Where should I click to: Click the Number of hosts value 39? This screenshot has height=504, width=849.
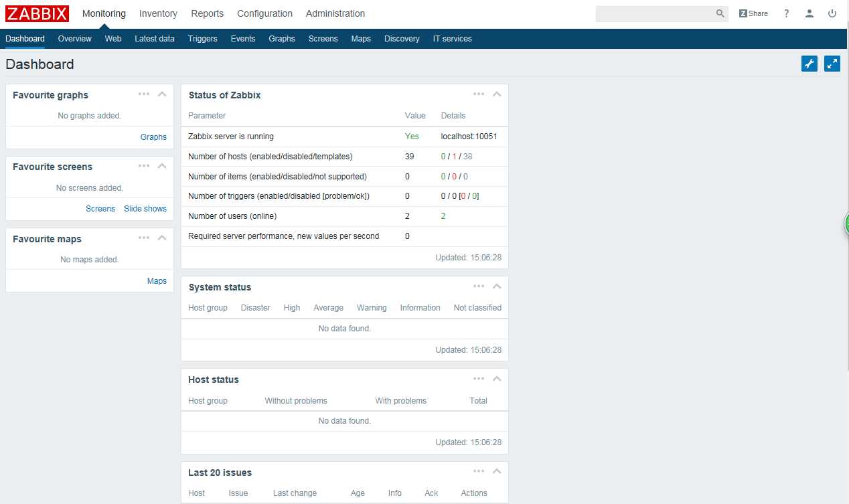click(x=409, y=156)
